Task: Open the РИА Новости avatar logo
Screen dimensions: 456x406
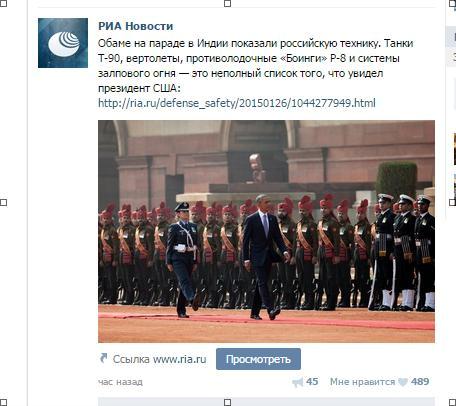Action: pyautogui.click(x=63, y=43)
